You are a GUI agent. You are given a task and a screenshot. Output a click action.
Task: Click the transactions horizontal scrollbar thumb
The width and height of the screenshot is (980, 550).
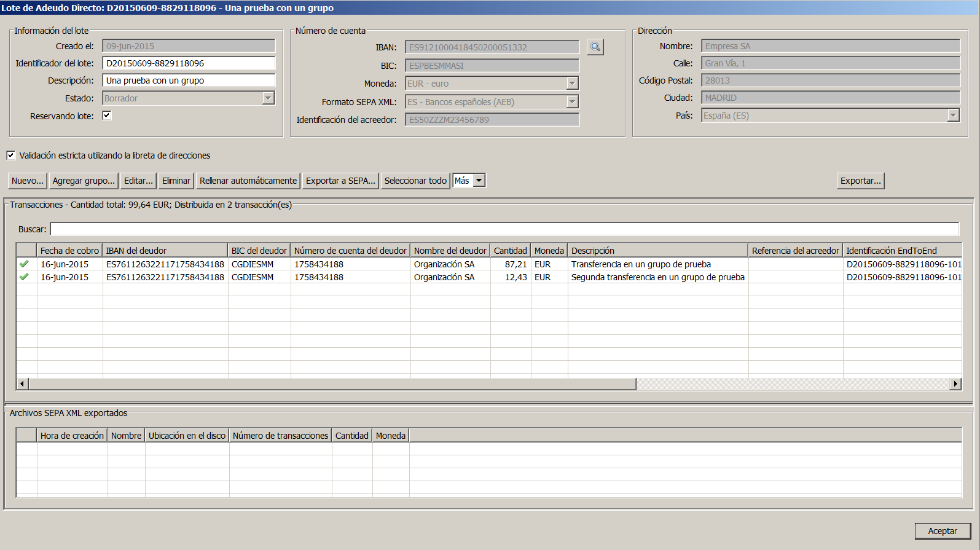click(332, 384)
